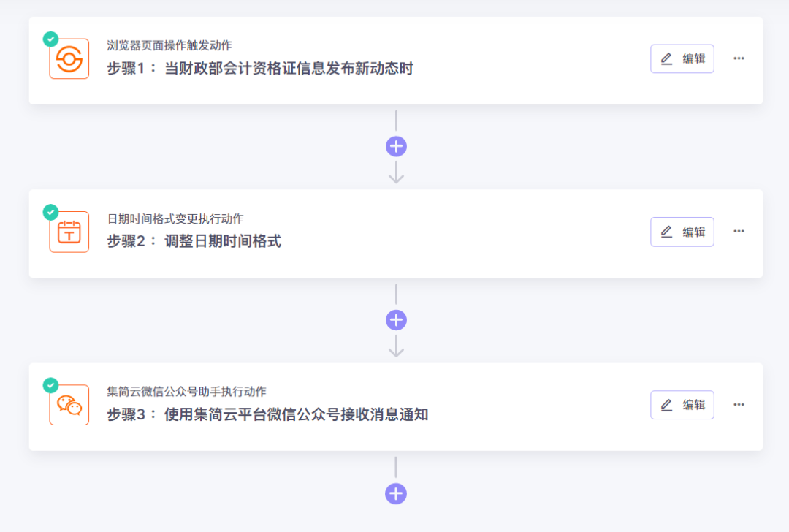Click the 编辑 button for step 2

tap(682, 232)
